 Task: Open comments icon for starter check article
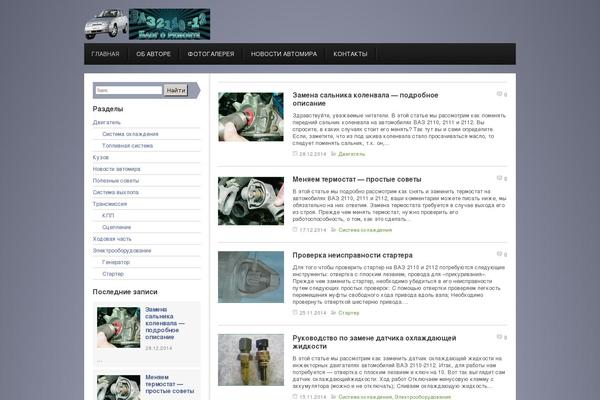tap(499, 254)
